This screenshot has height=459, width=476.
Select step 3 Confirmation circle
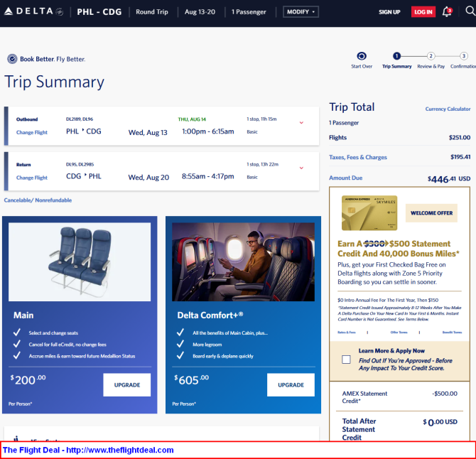pos(463,56)
